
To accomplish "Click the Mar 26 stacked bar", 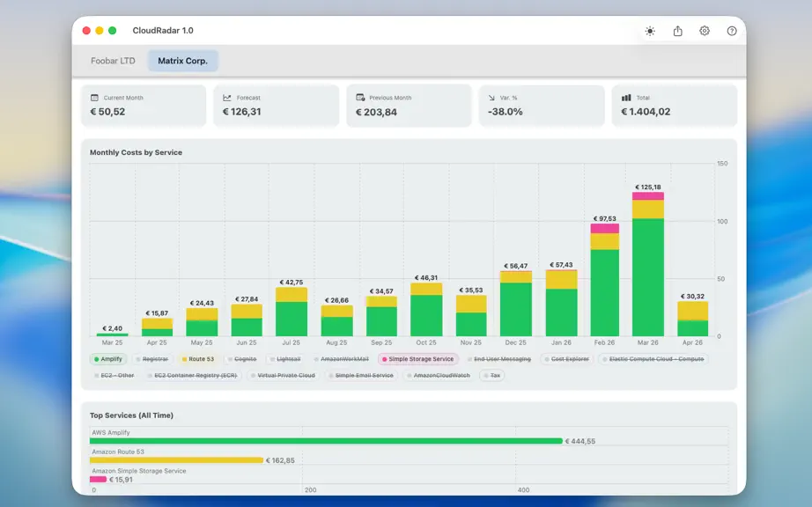I will [x=648, y=264].
